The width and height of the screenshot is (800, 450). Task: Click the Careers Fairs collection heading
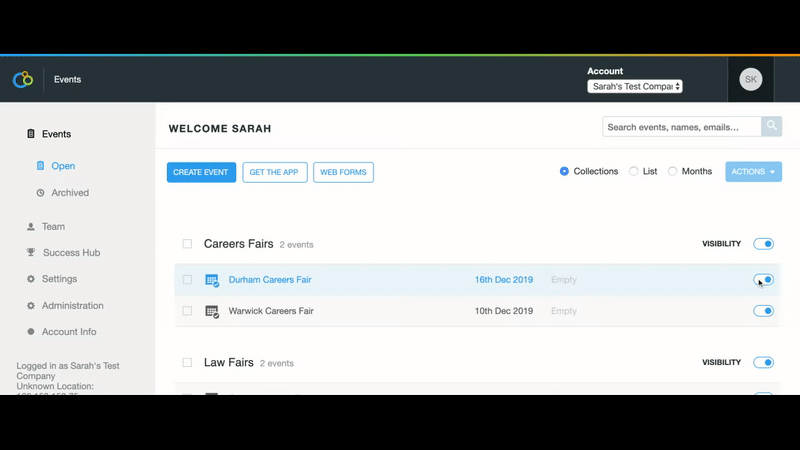click(x=238, y=244)
